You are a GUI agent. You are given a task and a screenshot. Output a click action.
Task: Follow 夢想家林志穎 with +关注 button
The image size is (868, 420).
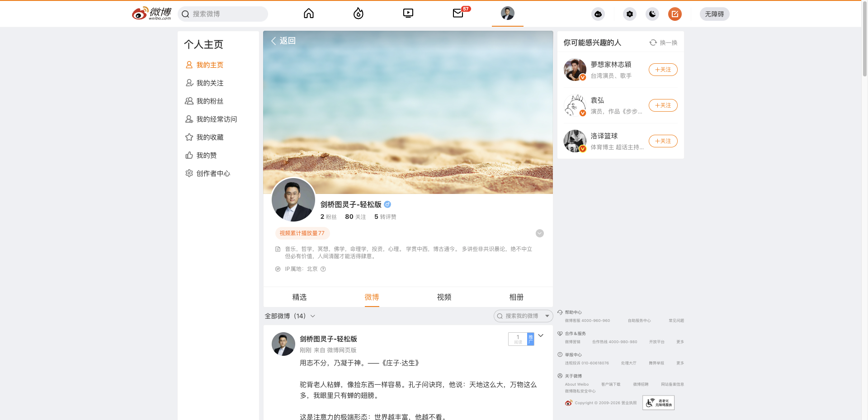pyautogui.click(x=663, y=70)
